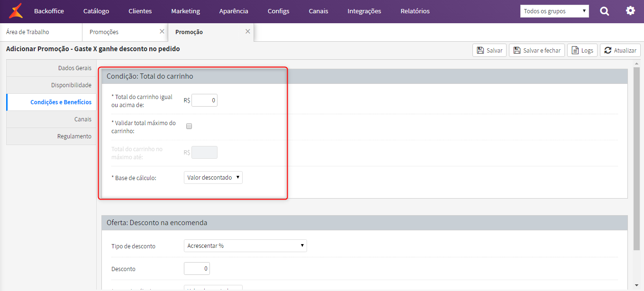This screenshot has height=291, width=644.
Task: Click the orange X logo icon
Action: pyautogui.click(x=16, y=11)
